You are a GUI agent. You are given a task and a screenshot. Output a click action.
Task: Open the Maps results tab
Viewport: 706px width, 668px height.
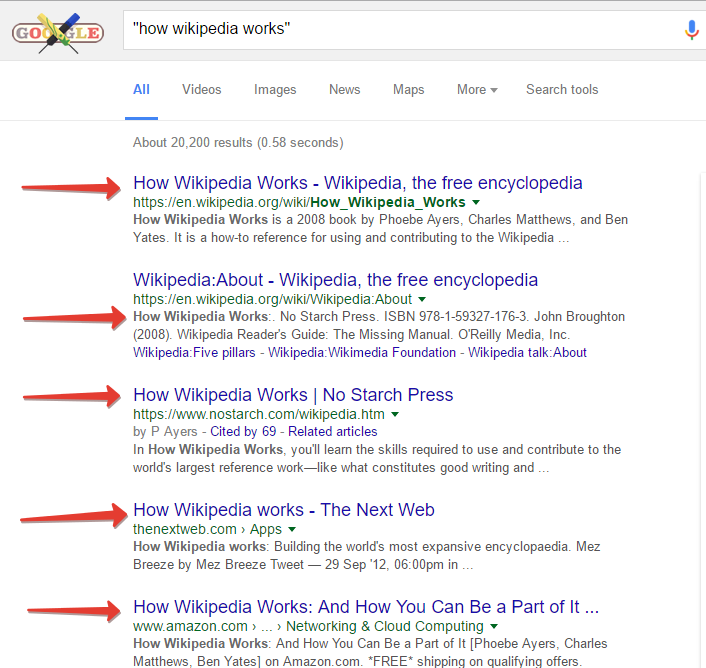coord(408,90)
